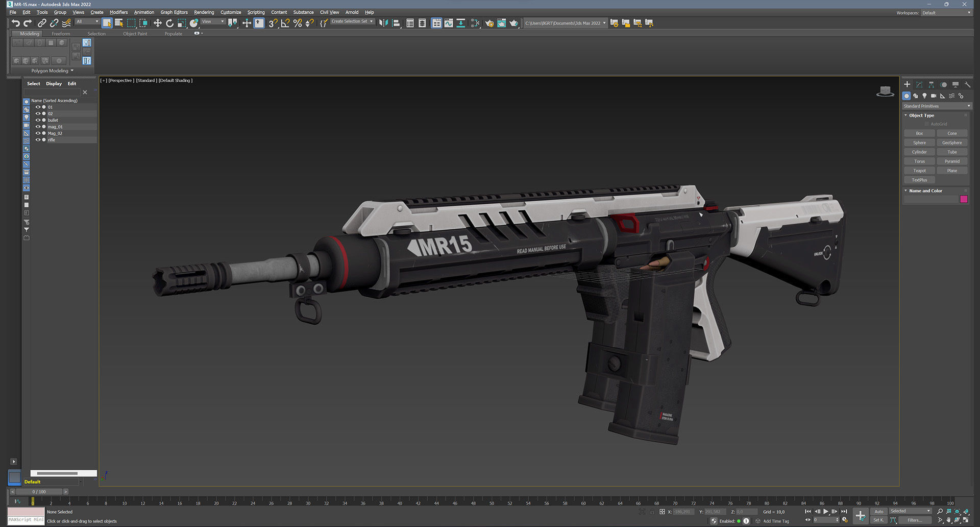The image size is (980, 527).
Task: Open the Scripting menu
Action: point(256,12)
